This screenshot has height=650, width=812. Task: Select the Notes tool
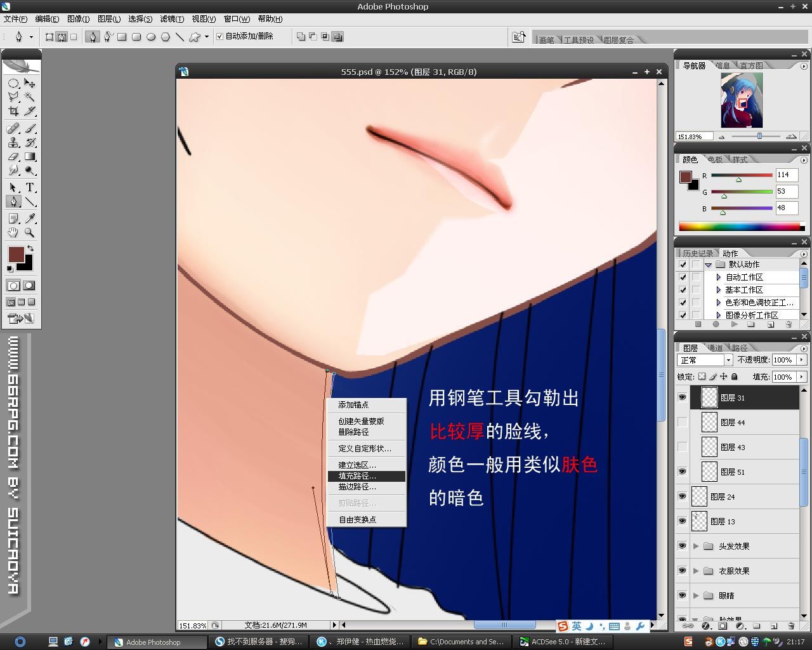pyautogui.click(x=13, y=218)
